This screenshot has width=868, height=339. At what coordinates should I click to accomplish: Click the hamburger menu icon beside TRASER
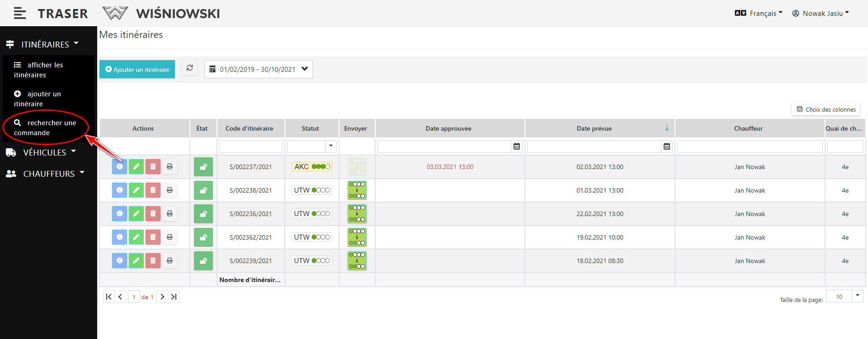pos(19,14)
